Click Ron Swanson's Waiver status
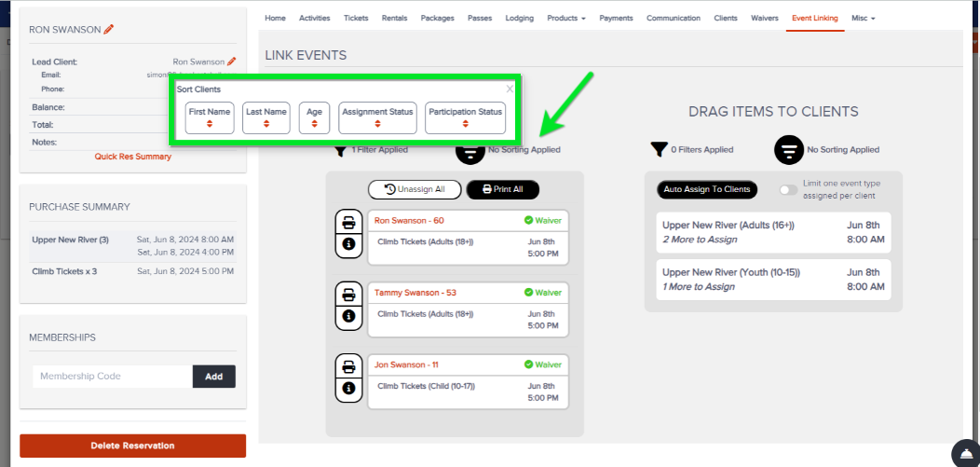The width and height of the screenshot is (980, 467). [x=542, y=220]
